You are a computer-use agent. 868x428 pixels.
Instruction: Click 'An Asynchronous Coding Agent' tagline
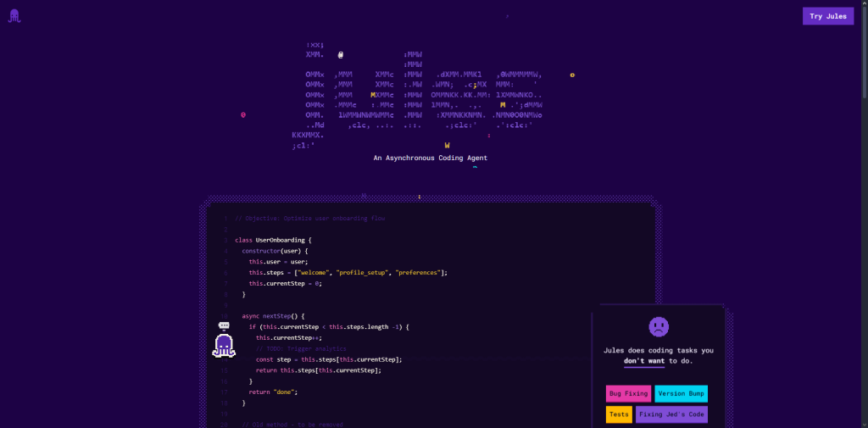pyautogui.click(x=430, y=158)
